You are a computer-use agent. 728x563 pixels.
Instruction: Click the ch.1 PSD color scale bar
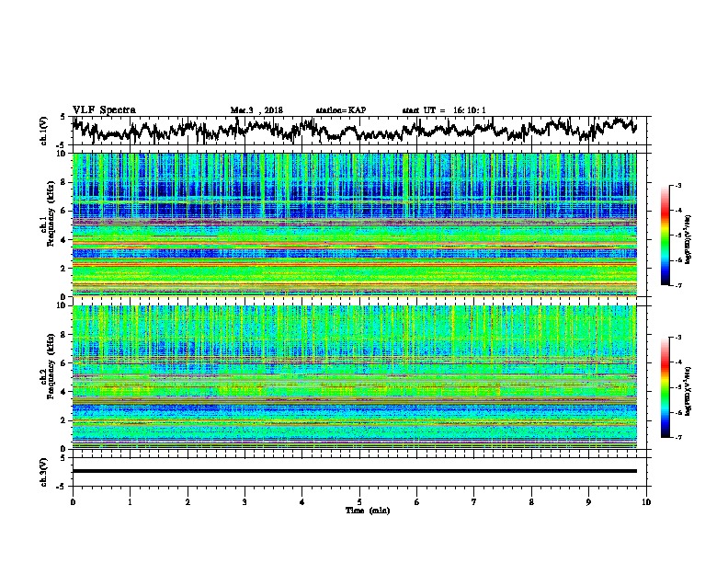[x=665, y=236]
